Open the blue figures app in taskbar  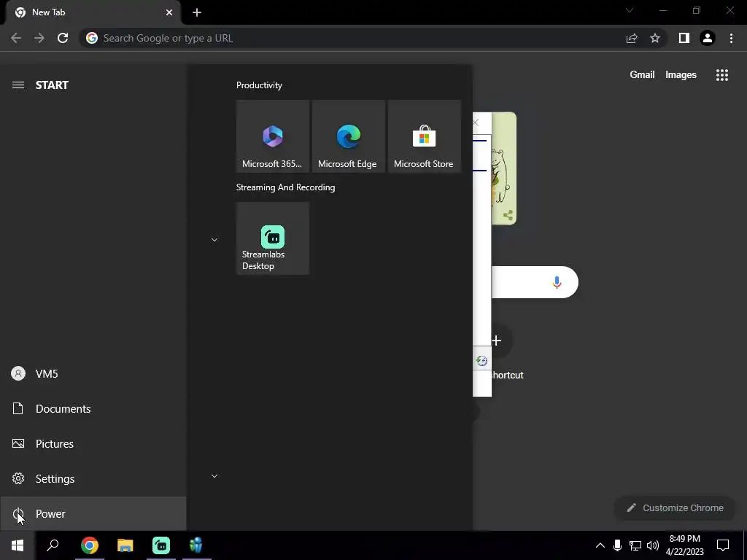click(x=196, y=545)
